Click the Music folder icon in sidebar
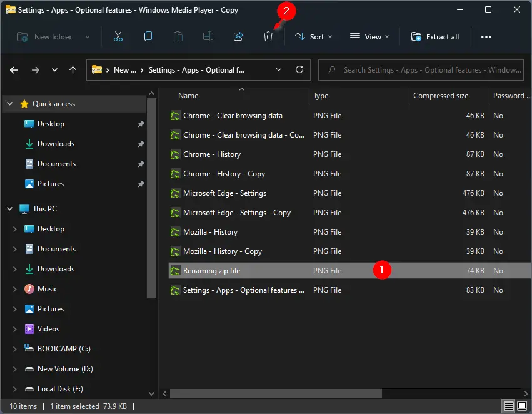Image resolution: width=532 pixels, height=414 pixels. tap(29, 289)
